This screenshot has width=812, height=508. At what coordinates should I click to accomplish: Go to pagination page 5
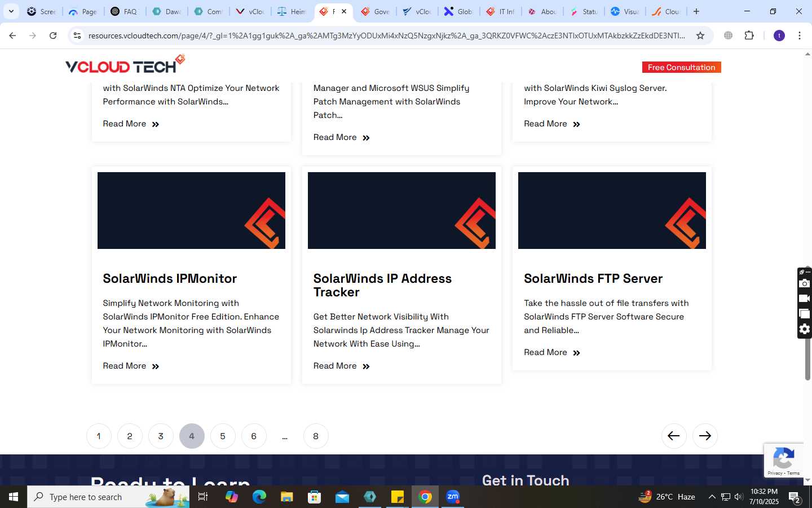pyautogui.click(x=223, y=436)
